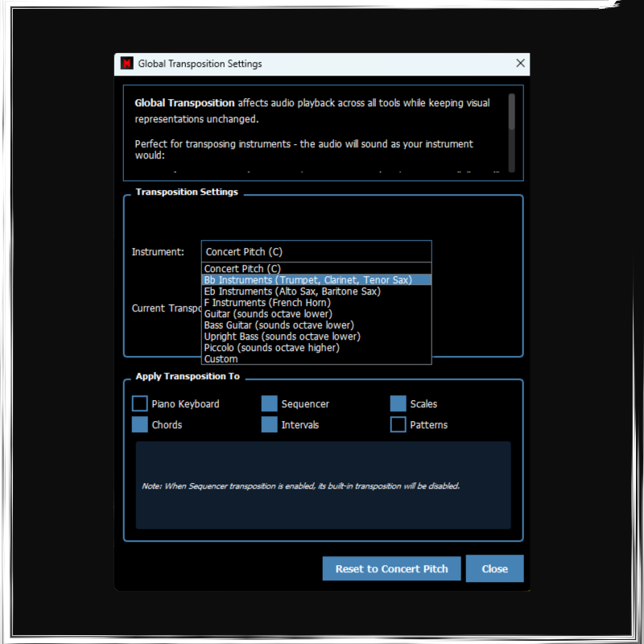644x644 pixels.
Task: Click the app logo icon in title bar
Action: pos(126,64)
